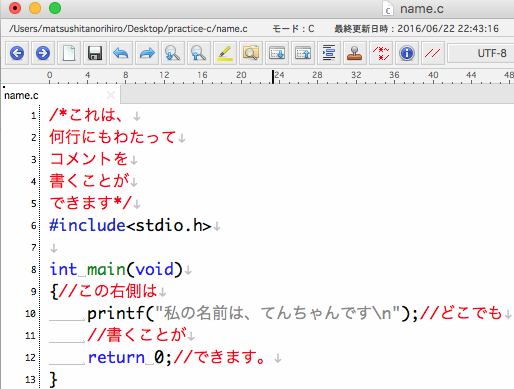Click line number 6 in gutter
This screenshot has width=514, height=389.
pos(34,226)
